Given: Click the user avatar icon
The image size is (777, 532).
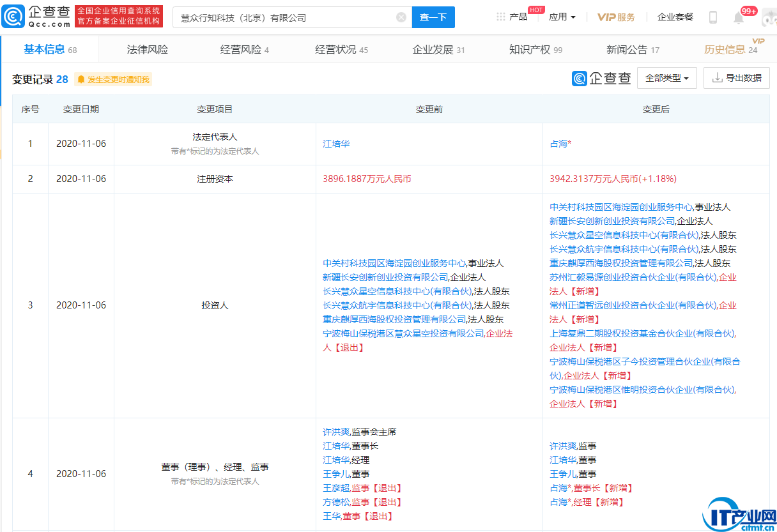Looking at the screenshot, I should (769, 17).
